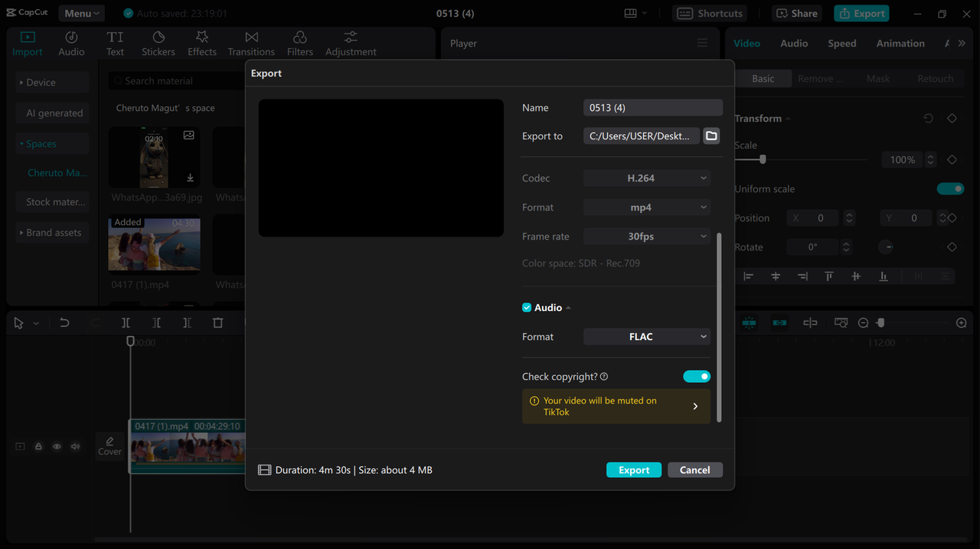Click the rotate dial knob in Transform
This screenshot has width=980, height=549.
885,247
